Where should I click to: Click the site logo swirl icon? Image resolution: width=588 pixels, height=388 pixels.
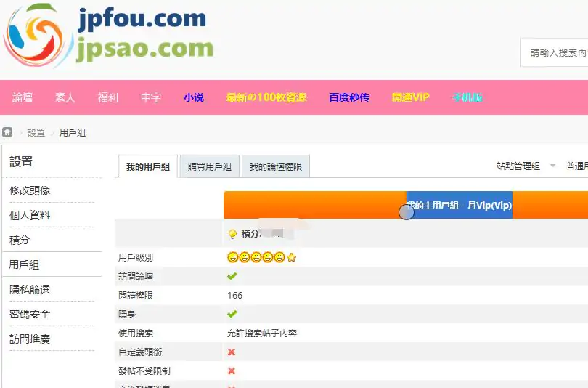[x=38, y=35]
